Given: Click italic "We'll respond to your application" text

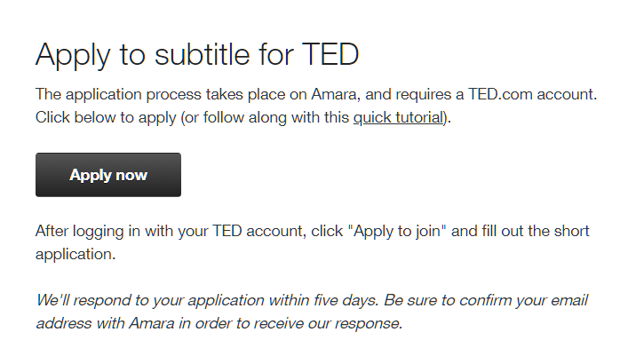Looking at the screenshot, I should (150, 301).
